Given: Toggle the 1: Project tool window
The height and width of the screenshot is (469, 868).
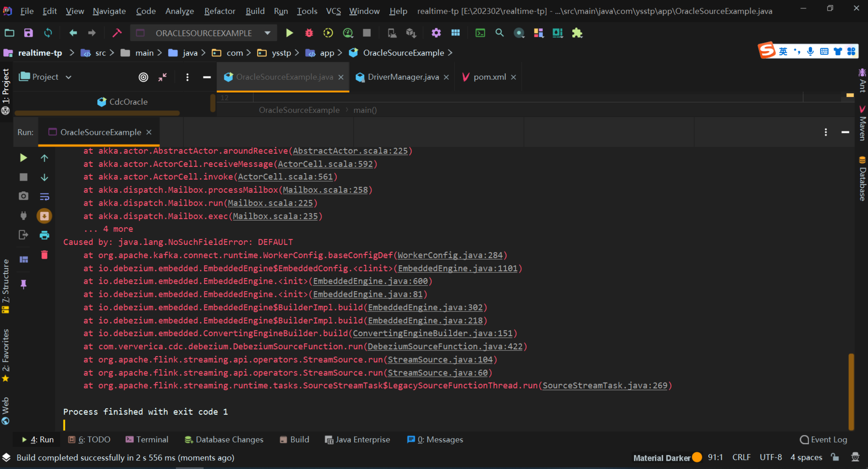Looking at the screenshot, I should (x=5, y=91).
